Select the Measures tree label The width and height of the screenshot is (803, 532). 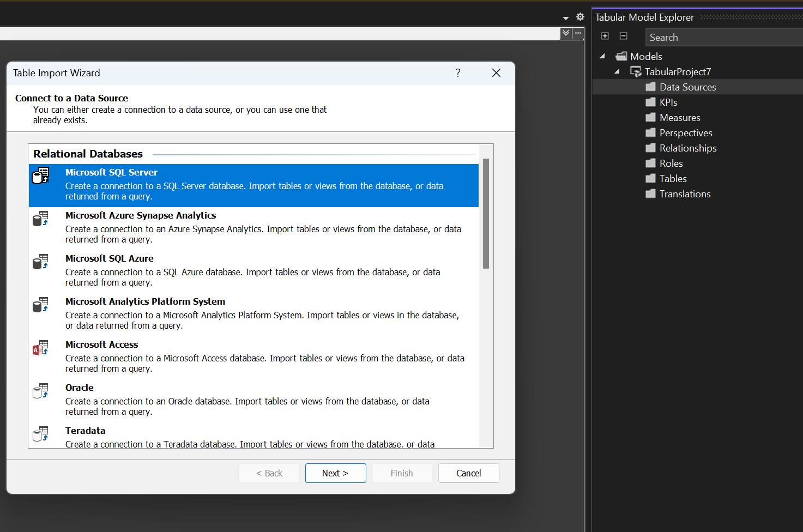(680, 118)
